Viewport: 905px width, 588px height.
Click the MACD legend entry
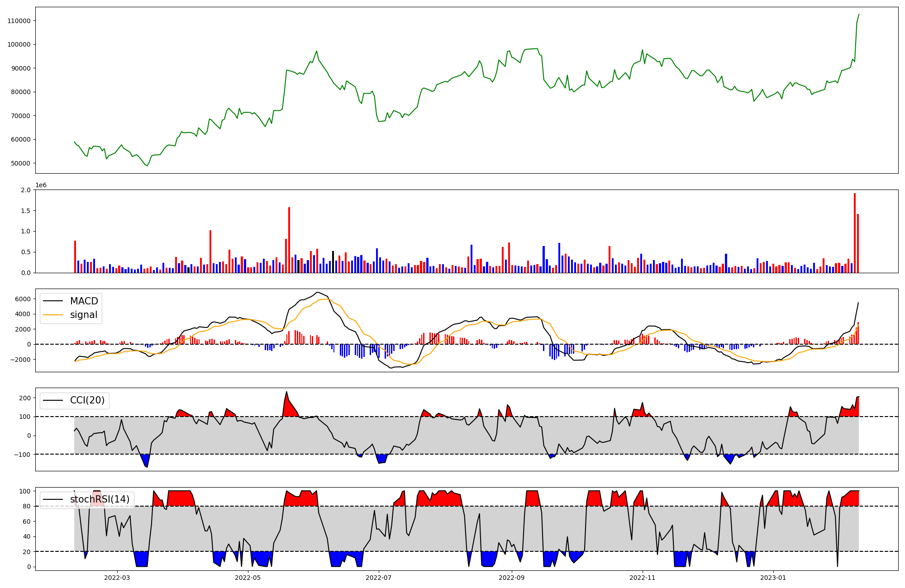pyautogui.click(x=84, y=301)
